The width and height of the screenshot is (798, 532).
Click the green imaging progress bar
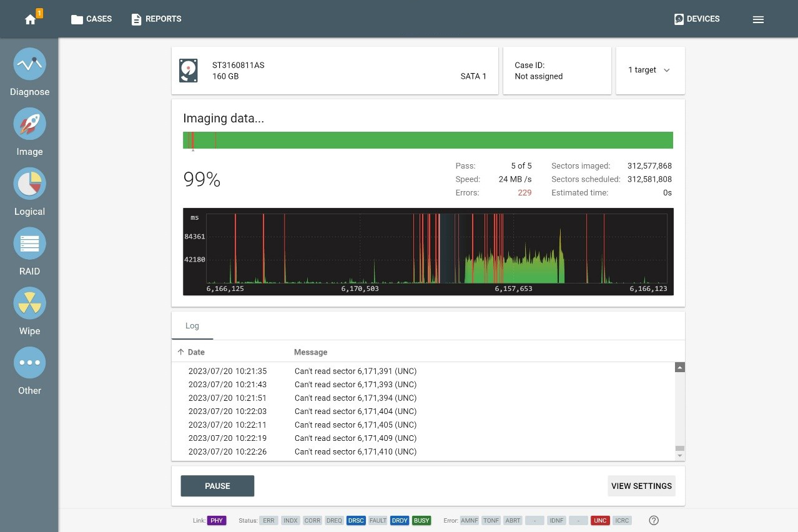click(428, 140)
